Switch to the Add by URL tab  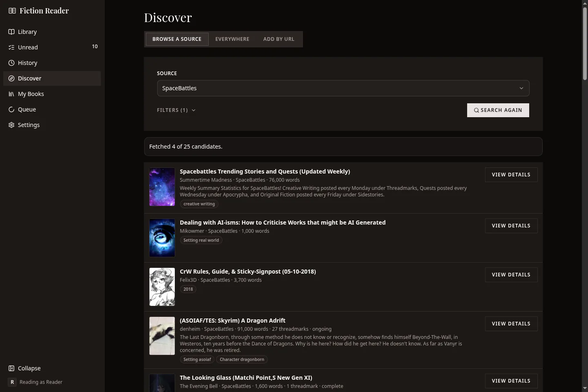(279, 39)
